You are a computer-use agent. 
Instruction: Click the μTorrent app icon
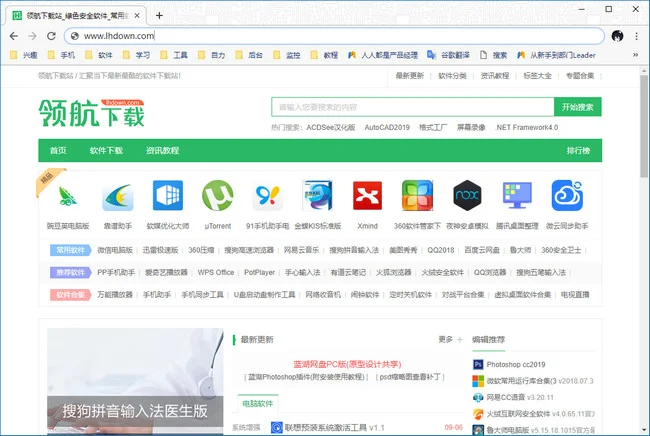point(218,195)
